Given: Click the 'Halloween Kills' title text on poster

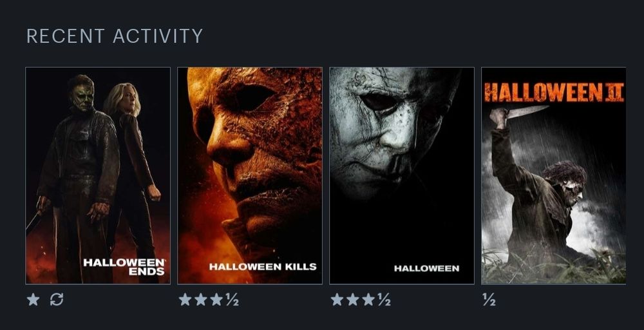Looking at the screenshot, I should tap(263, 267).
